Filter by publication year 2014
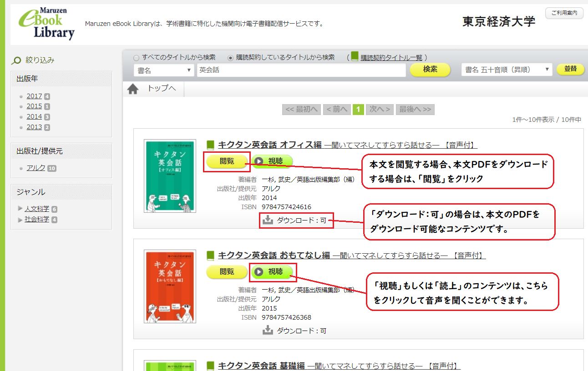This screenshot has height=371, width=588. click(34, 117)
